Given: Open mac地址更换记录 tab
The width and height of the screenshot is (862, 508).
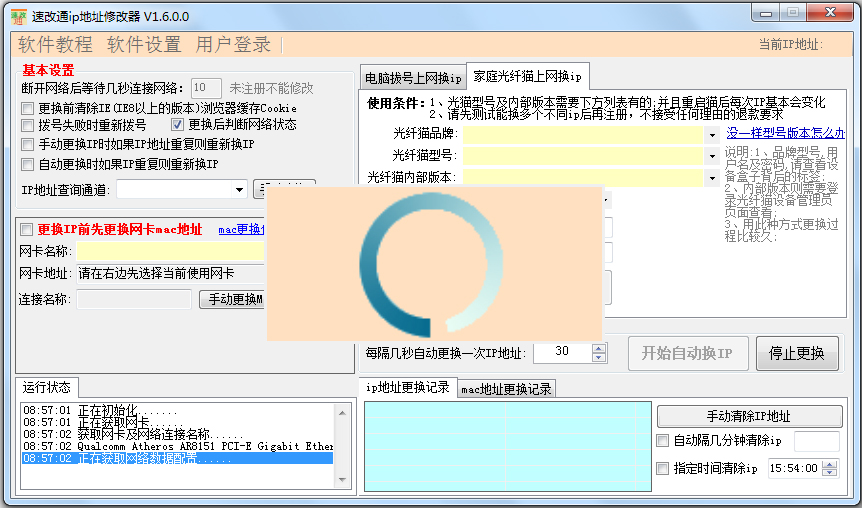Looking at the screenshot, I should [506, 389].
